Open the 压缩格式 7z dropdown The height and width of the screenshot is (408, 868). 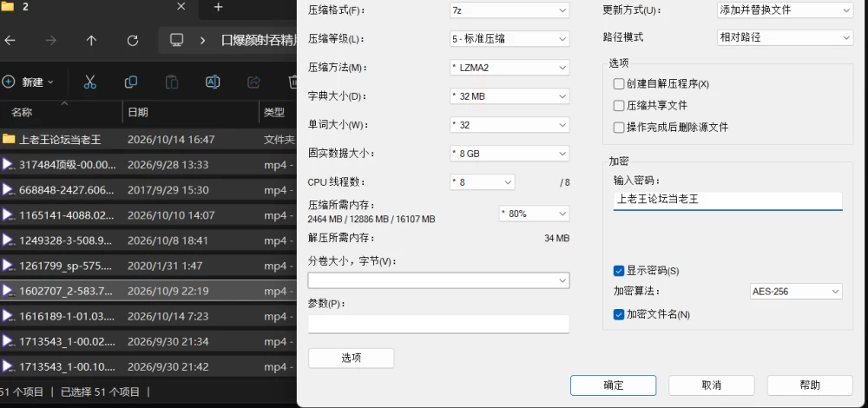(x=510, y=10)
